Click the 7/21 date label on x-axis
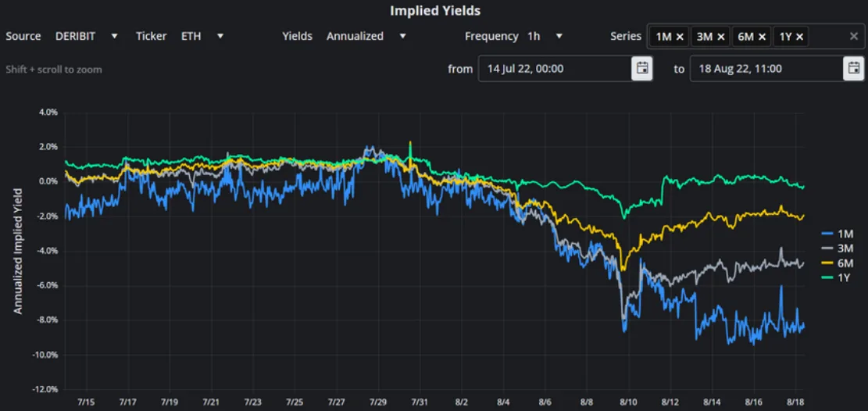This screenshot has height=411, width=868. tap(212, 401)
